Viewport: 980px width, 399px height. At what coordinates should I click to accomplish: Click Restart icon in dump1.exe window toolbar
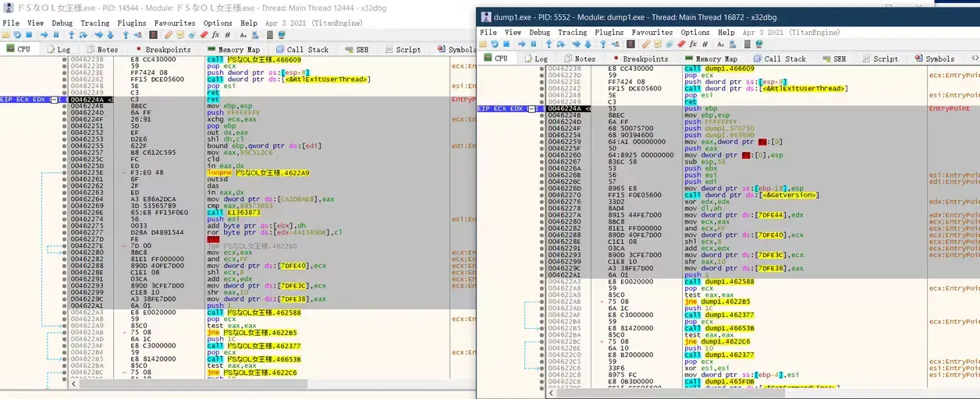[x=495, y=44]
